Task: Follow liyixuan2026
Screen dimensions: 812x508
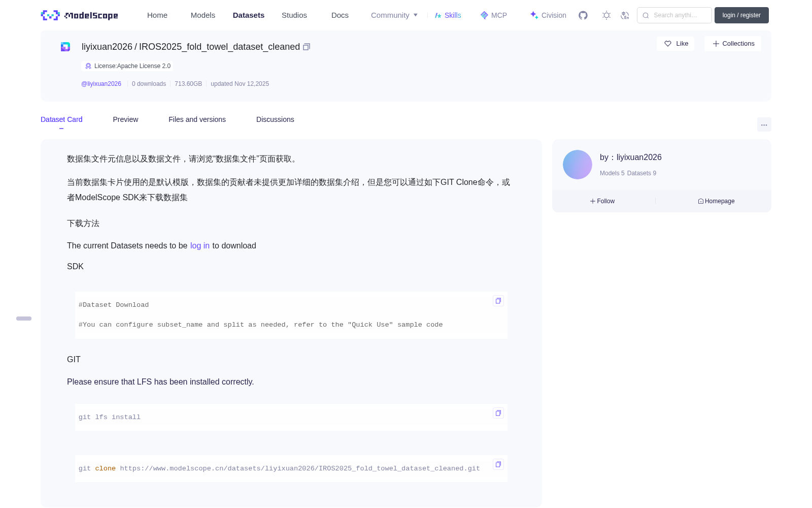Action: [x=602, y=201]
